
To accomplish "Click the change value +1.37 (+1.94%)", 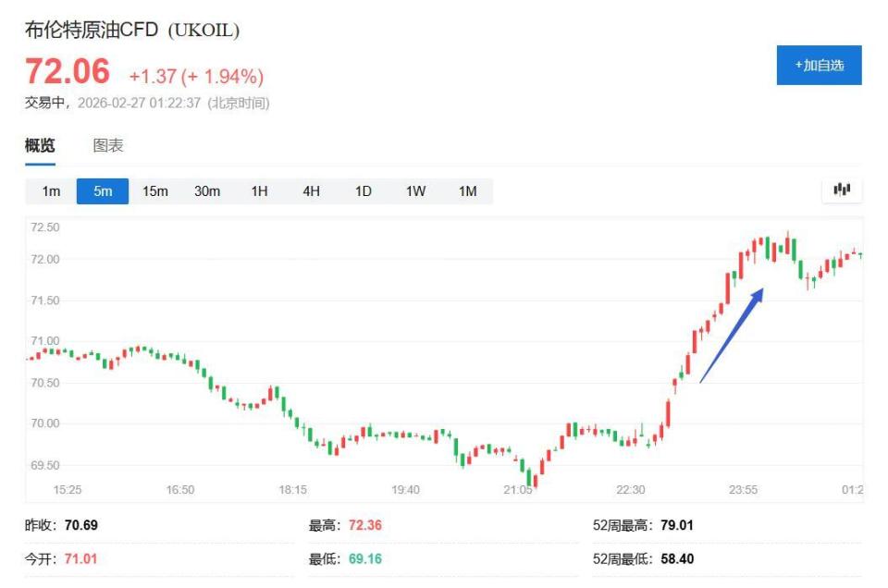I will tap(196, 76).
